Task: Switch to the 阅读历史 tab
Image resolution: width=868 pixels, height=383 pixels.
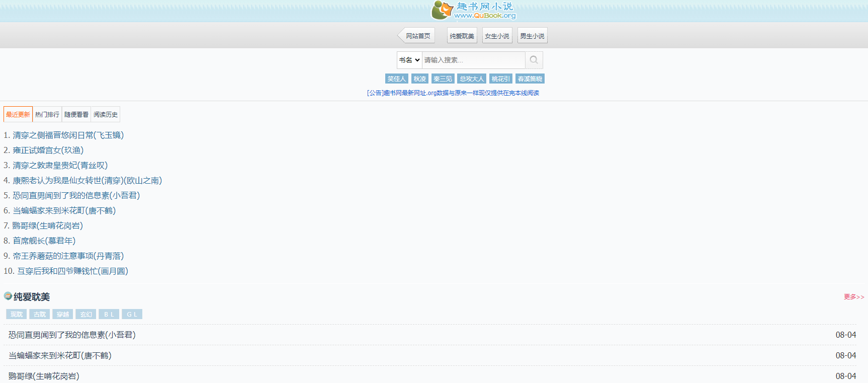Action: click(106, 114)
